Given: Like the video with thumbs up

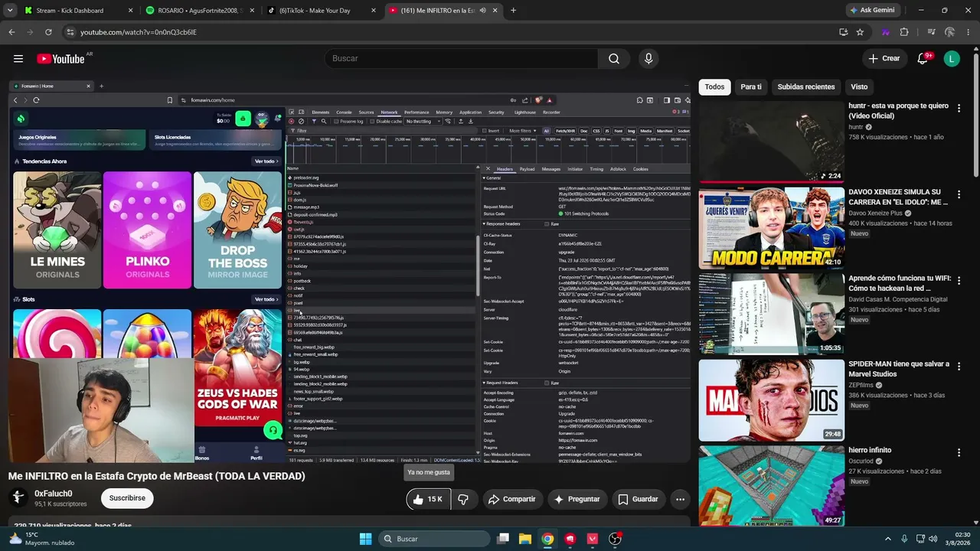Looking at the screenshot, I should 428,499.
